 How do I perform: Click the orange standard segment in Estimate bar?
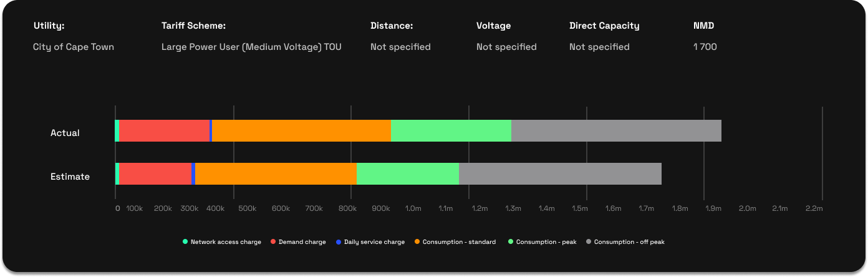click(276, 173)
